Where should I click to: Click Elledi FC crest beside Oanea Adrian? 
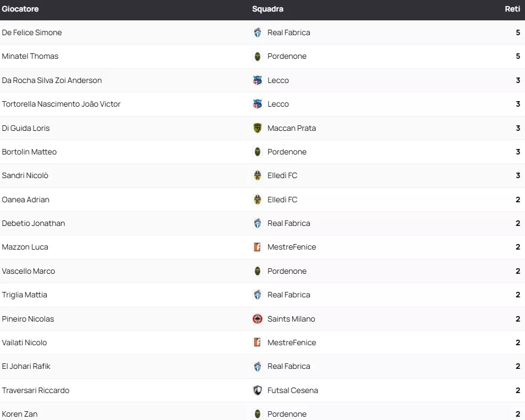257,200
